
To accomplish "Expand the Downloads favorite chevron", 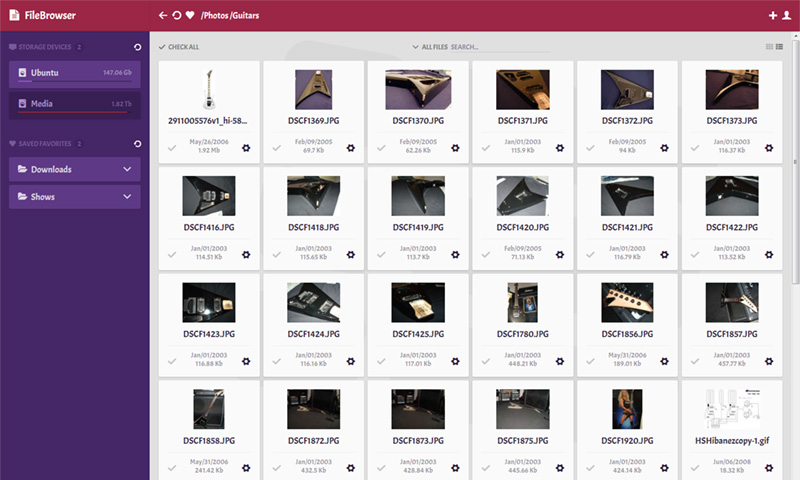I will 127,170.
